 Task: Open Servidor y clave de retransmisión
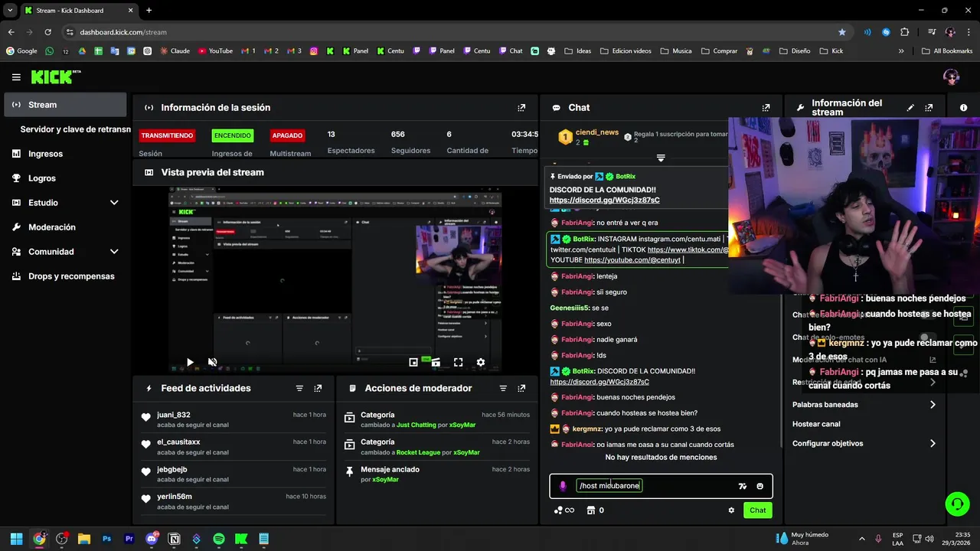75,129
